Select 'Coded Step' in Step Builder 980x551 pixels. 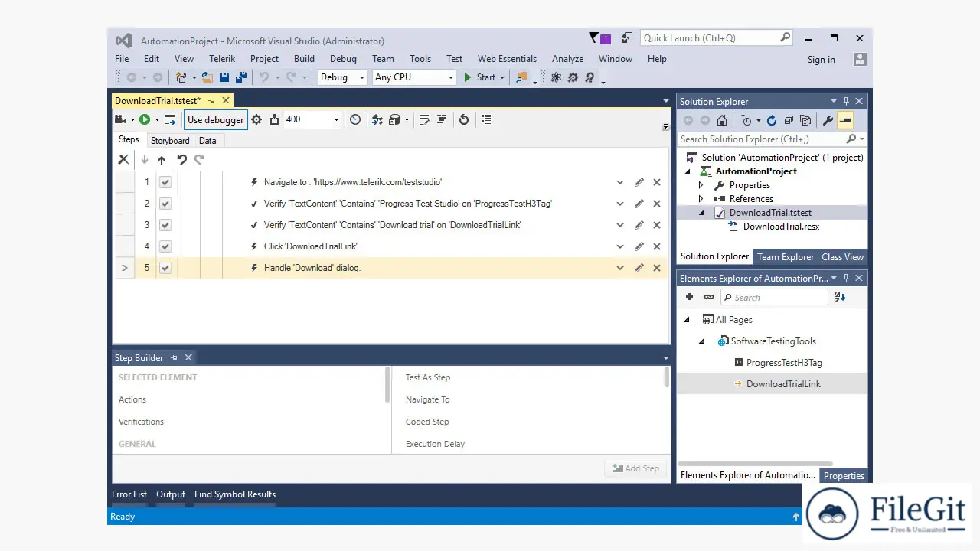tap(427, 422)
